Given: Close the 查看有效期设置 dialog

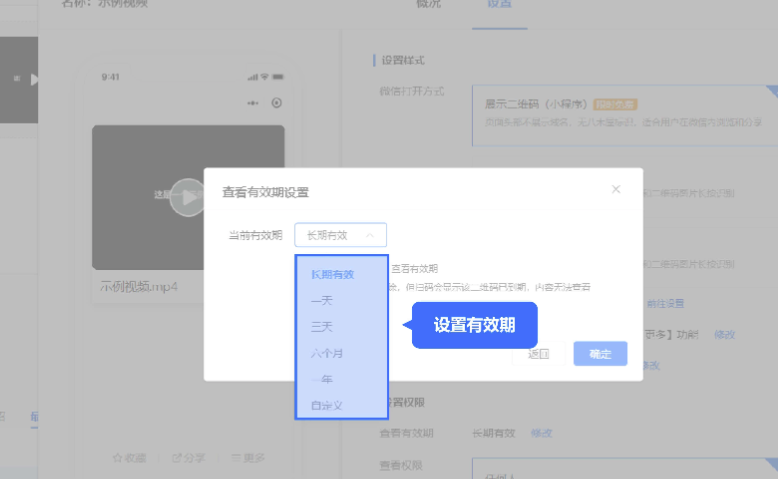Looking at the screenshot, I should pos(616,189).
